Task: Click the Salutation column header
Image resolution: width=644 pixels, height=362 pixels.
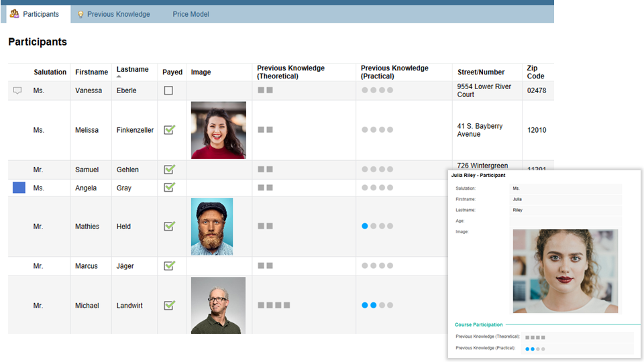Action: click(x=50, y=72)
